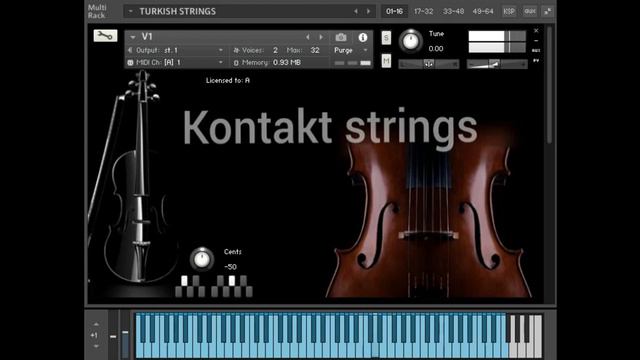Toggle E key in Cents mini keyboard
This screenshot has width=640, height=360.
pos(202,291)
